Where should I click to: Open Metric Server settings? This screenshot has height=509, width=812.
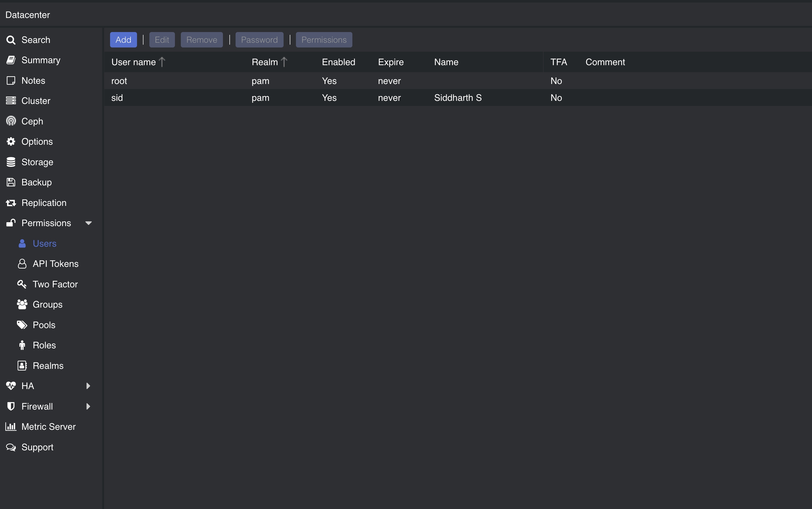point(49,426)
